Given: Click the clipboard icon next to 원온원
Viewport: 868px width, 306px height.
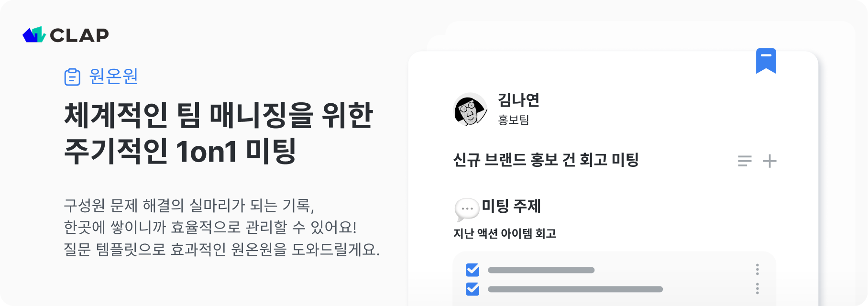Looking at the screenshot, I should click(72, 77).
